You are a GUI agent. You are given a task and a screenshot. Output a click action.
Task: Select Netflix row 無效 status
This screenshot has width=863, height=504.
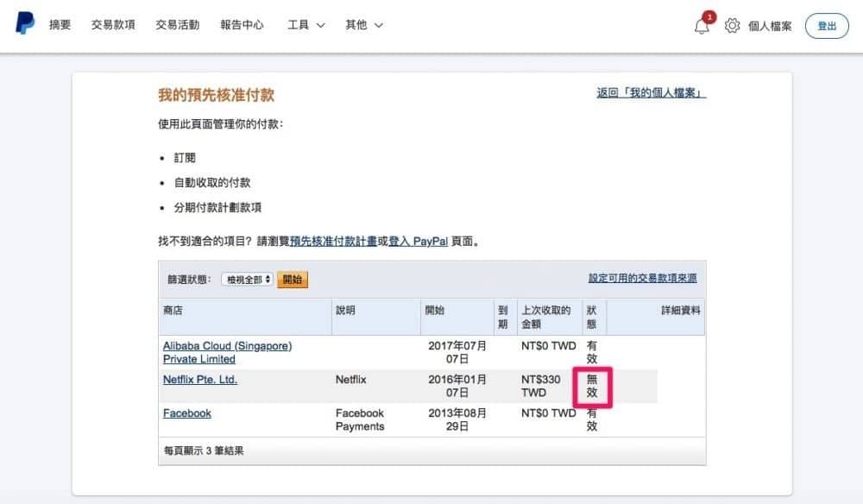pyautogui.click(x=592, y=386)
